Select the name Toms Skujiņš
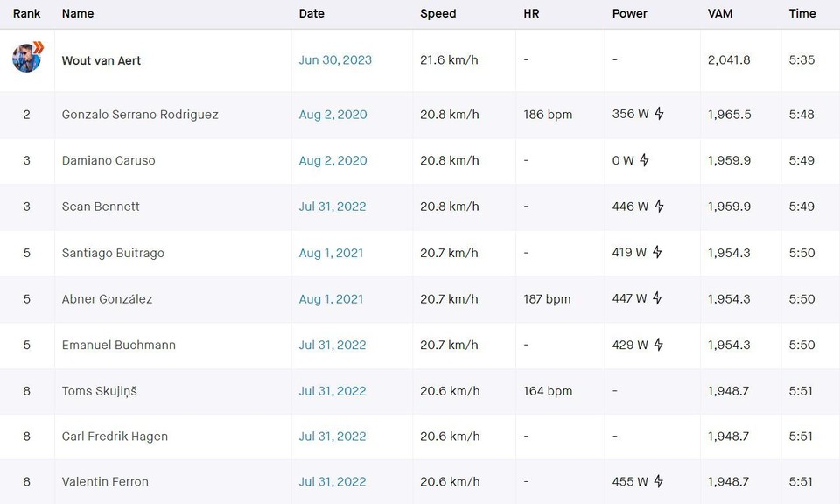Viewport: 840px width, 504px height. (99, 391)
